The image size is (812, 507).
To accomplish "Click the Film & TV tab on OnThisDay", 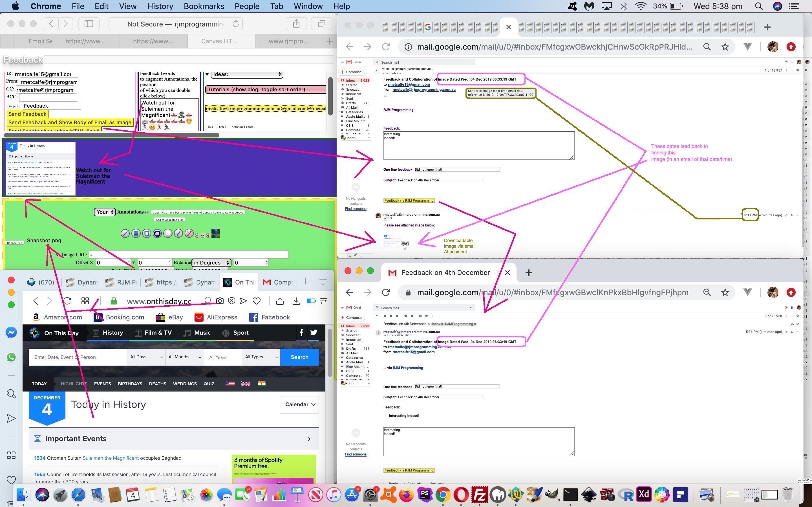I will tap(158, 332).
